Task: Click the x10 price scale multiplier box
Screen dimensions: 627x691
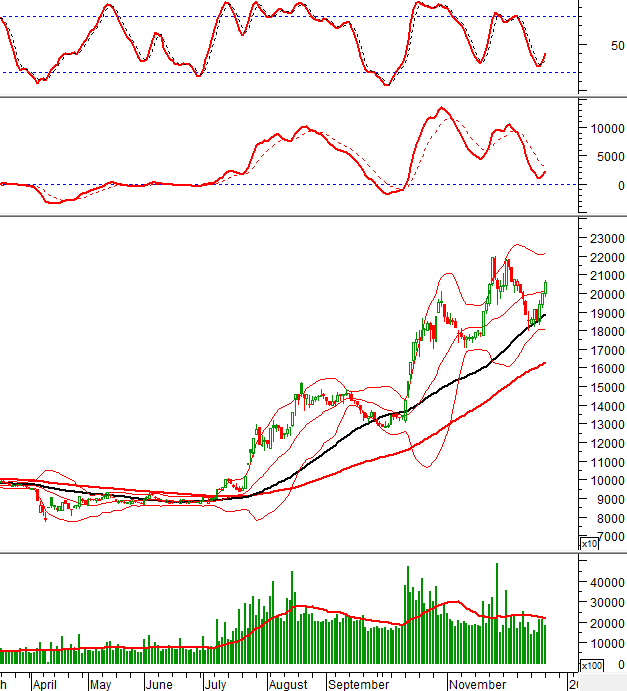Action: pos(590,543)
